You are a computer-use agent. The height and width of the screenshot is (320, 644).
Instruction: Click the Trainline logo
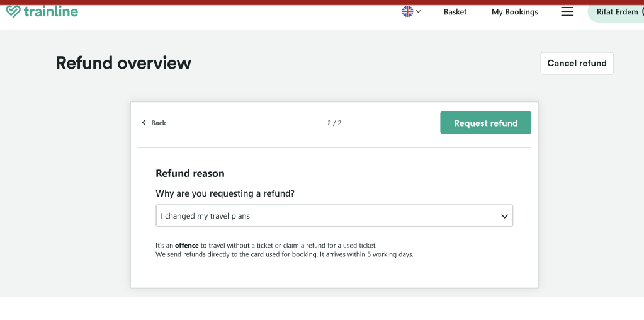pyautogui.click(x=42, y=11)
